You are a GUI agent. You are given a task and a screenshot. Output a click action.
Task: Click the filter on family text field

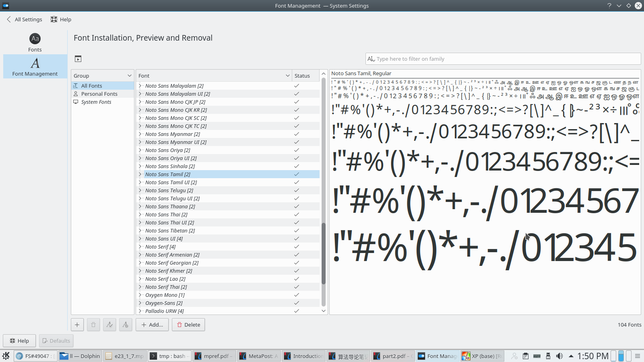click(x=503, y=59)
